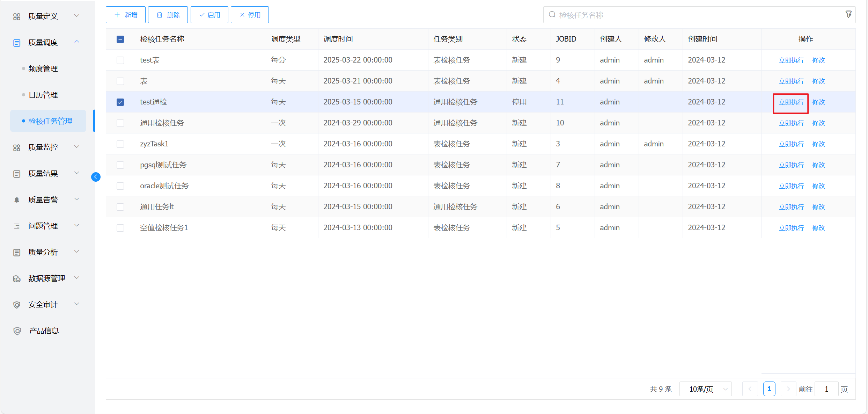
Task: Click the 质量调度 document icon
Action: click(17, 43)
